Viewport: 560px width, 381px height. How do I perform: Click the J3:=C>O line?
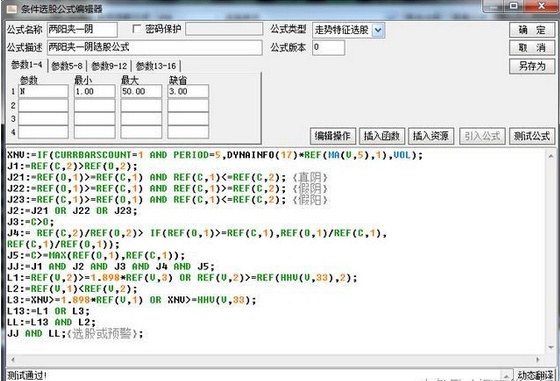click(31, 222)
